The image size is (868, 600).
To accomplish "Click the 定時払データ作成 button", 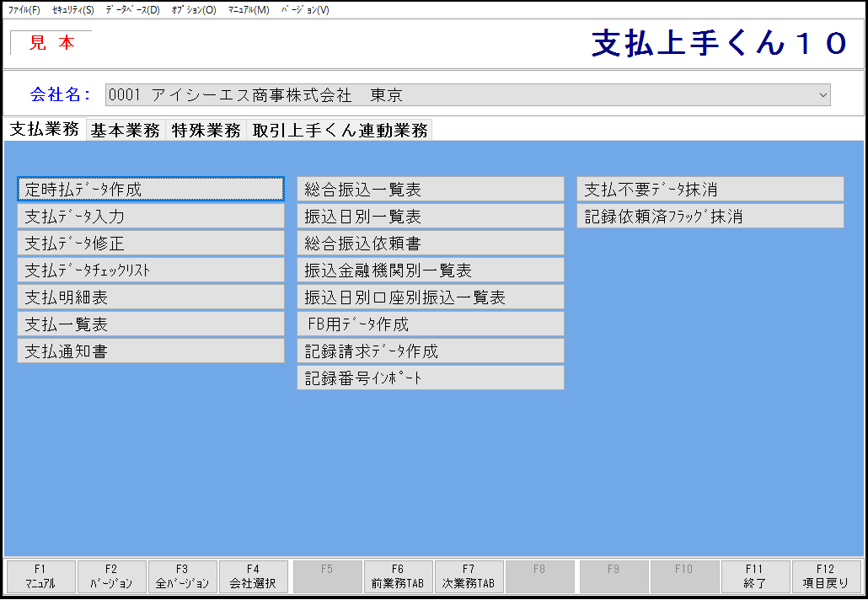I will point(151,190).
